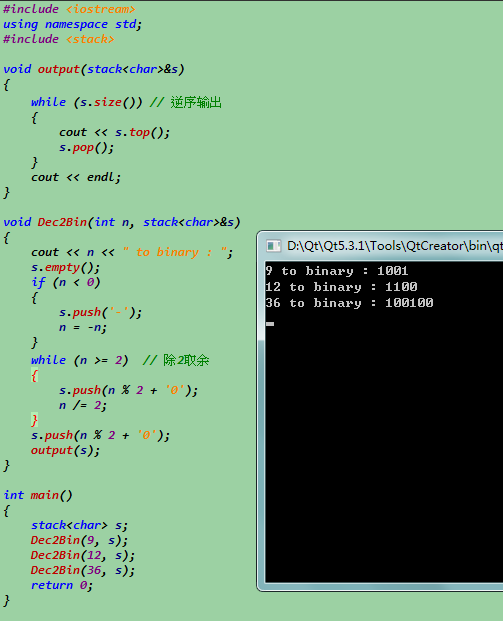Click the 'Dec2Bin(12, s);' call
The height and width of the screenshot is (621, 503).
(x=83, y=555)
